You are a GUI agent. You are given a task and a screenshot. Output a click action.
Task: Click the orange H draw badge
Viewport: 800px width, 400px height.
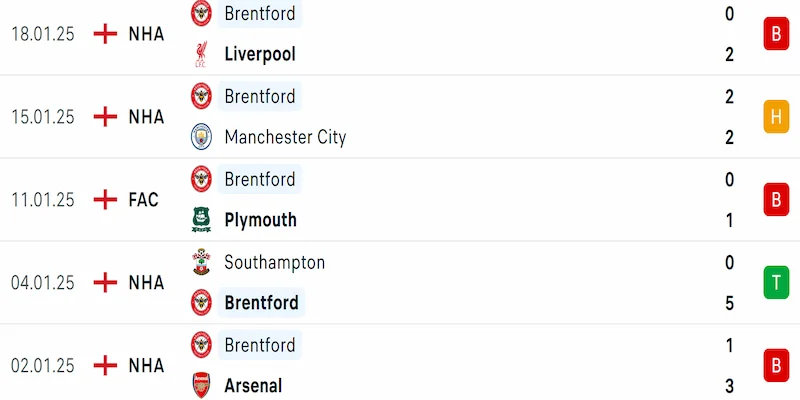click(x=775, y=117)
